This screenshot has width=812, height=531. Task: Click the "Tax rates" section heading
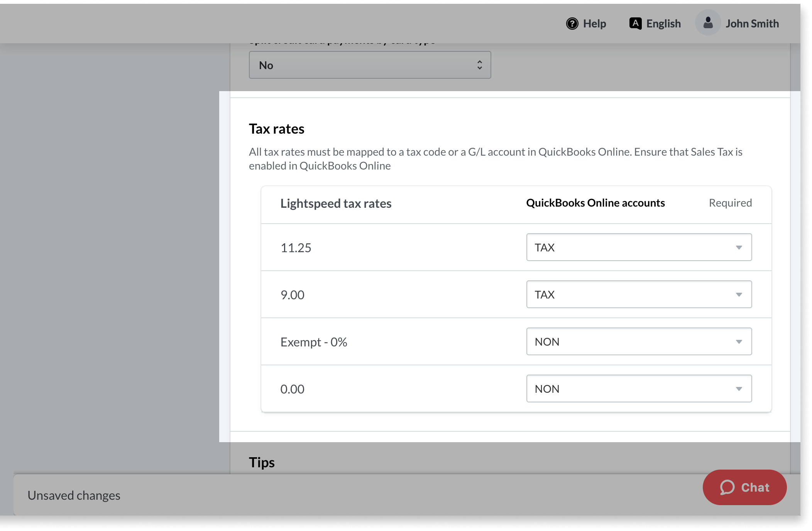[x=276, y=129]
